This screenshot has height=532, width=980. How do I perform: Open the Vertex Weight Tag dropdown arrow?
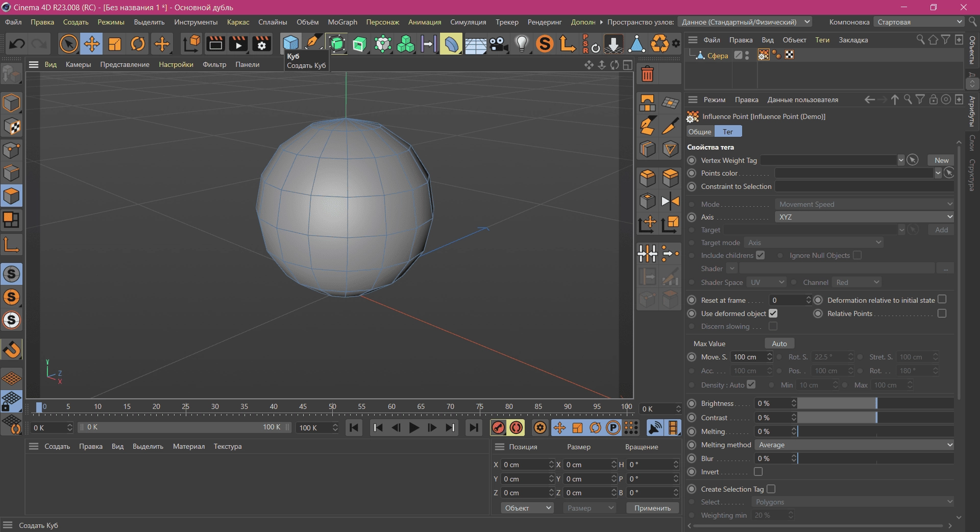click(x=901, y=160)
